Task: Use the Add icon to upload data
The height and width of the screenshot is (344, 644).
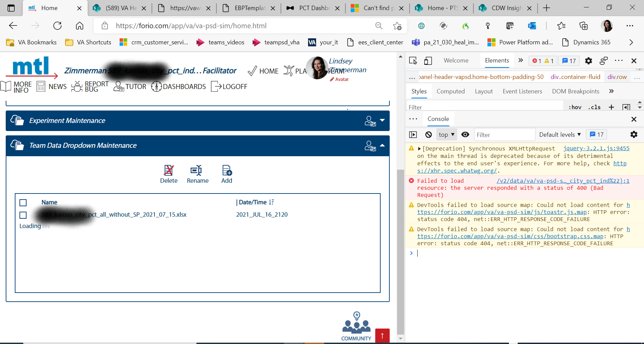Action: 226,171
